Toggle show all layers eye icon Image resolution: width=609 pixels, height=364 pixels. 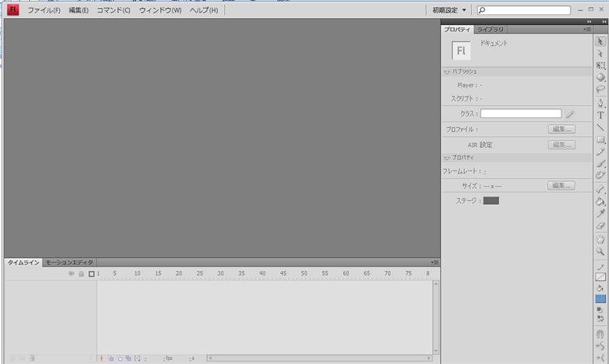pyautogui.click(x=71, y=274)
